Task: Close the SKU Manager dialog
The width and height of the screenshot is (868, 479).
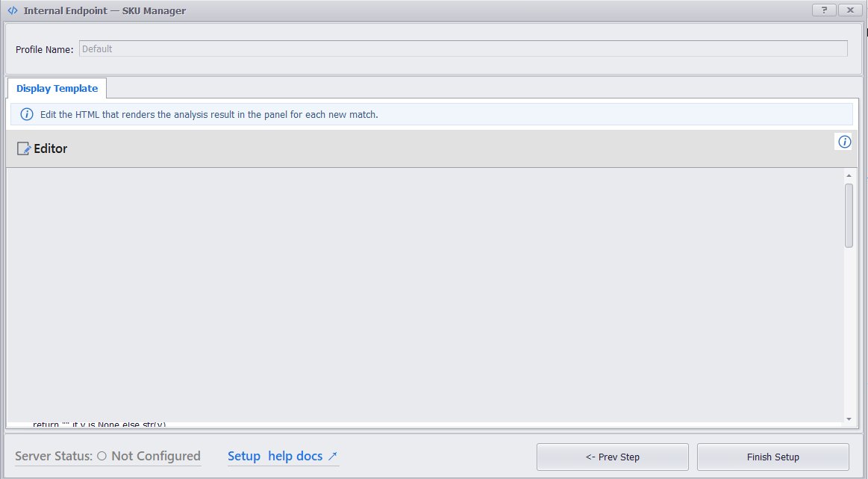Action: click(x=850, y=10)
